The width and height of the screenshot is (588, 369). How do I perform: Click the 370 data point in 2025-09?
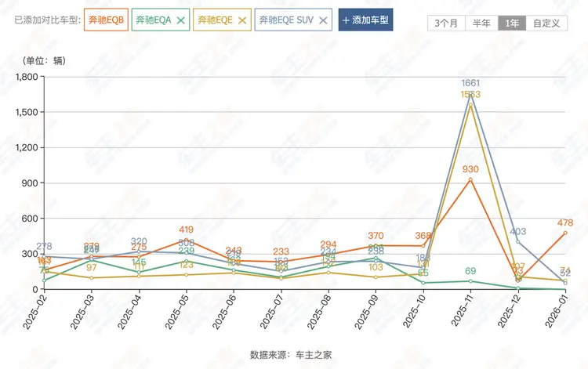tap(376, 245)
